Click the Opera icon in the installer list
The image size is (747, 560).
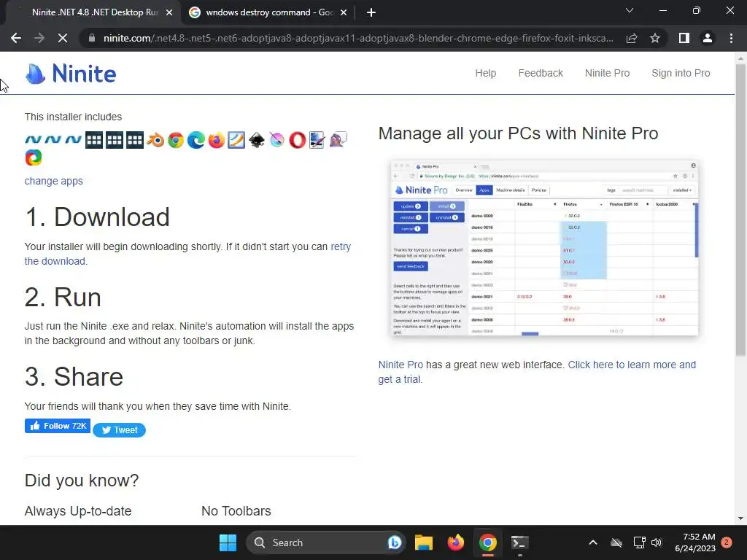tap(298, 140)
